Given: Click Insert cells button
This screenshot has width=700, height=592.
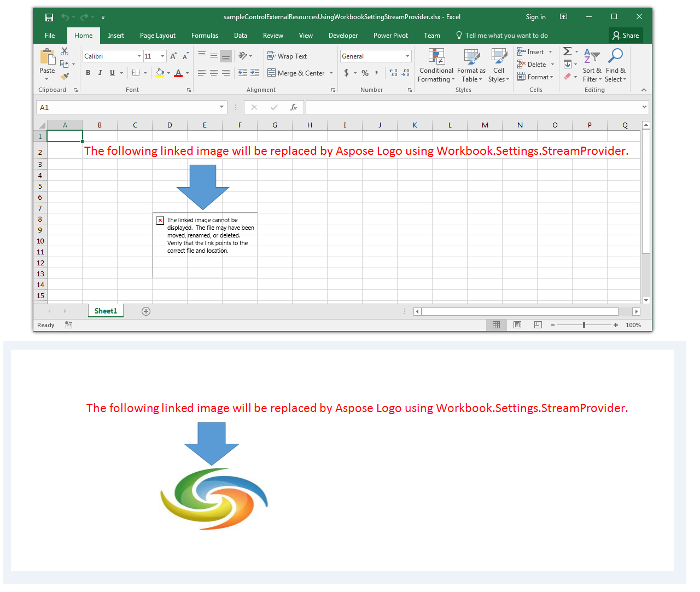Looking at the screenshot, I should (530, 52).
